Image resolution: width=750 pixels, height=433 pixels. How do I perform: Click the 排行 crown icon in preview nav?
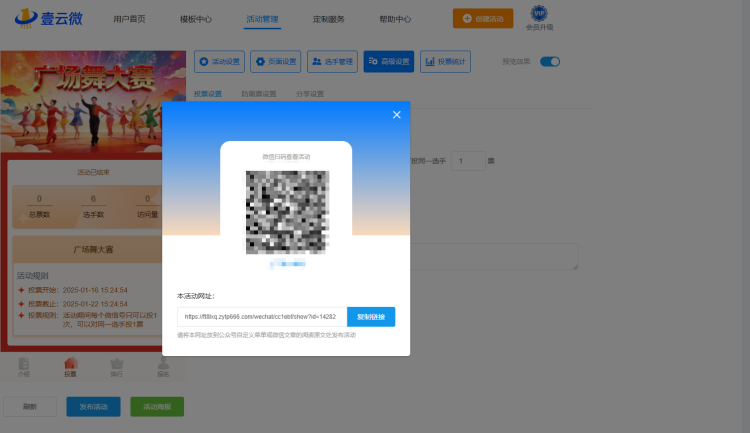117,367
